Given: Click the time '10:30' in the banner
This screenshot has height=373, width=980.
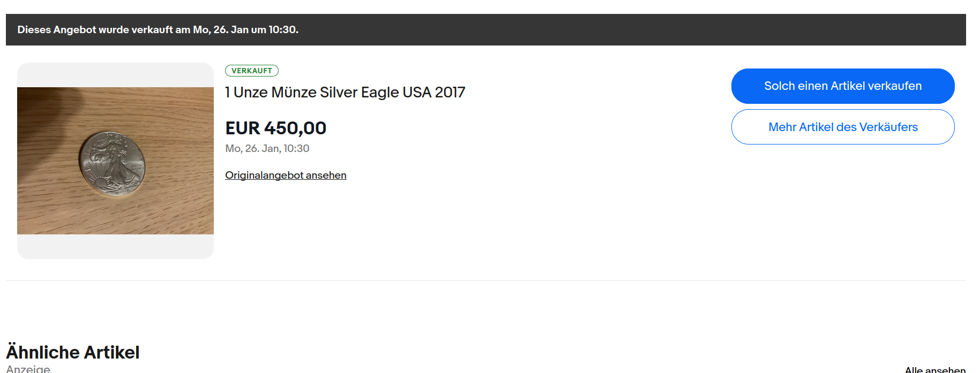Looking at the screenshot, I should pyautogui.click(x=282, y=29).
